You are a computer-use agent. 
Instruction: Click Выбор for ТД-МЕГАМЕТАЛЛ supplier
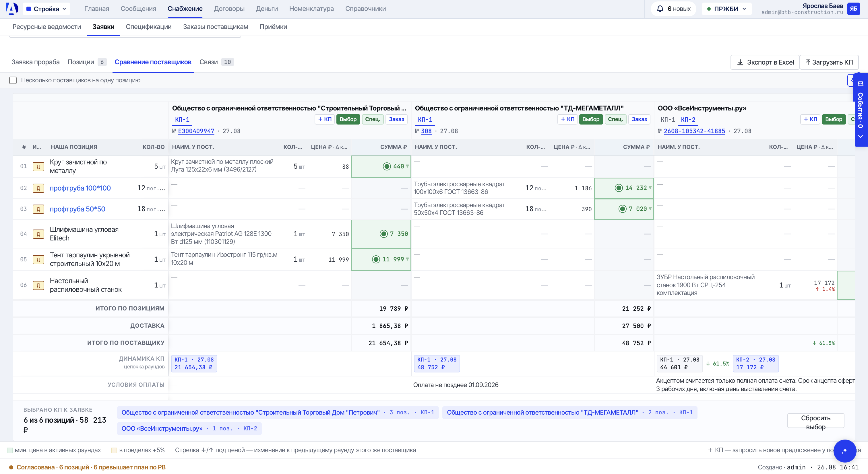point(591,119)
